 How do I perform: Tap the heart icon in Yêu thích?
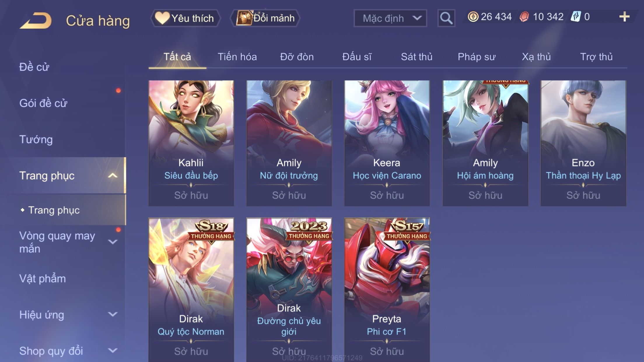click(x=162, y=18)
